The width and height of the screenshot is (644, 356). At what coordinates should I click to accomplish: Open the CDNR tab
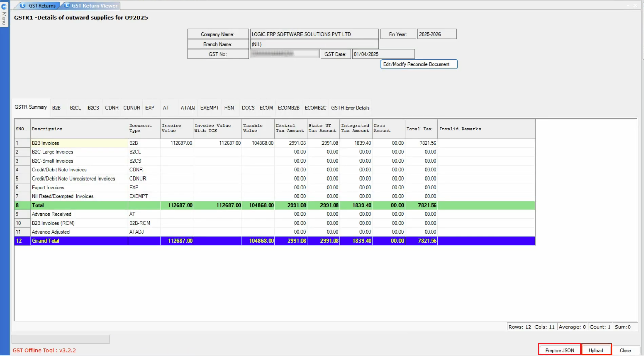[x=112, y=108]
